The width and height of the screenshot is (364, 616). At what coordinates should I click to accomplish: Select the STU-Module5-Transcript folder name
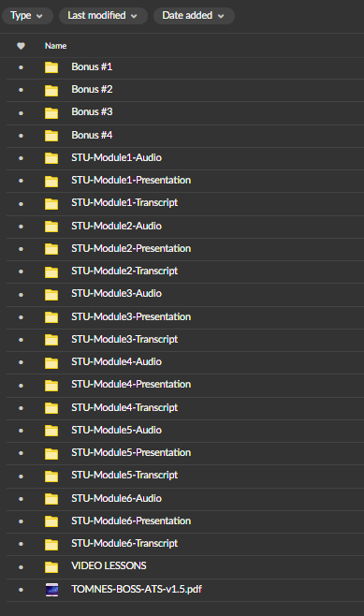124,475
